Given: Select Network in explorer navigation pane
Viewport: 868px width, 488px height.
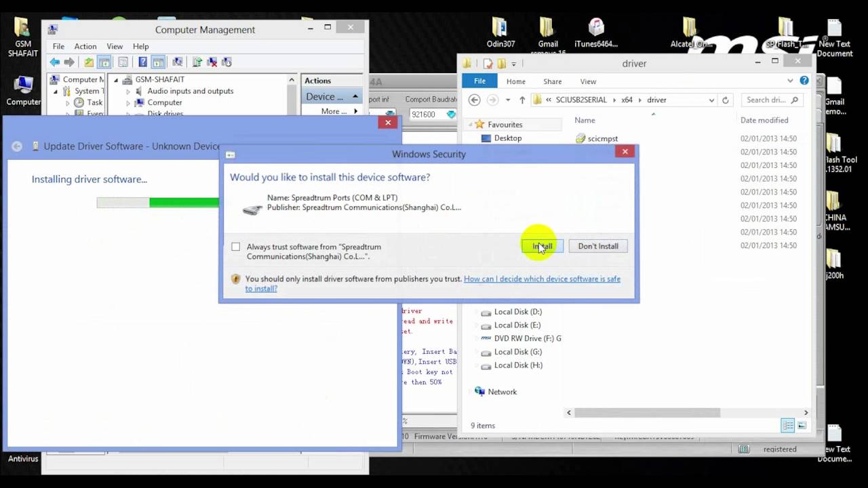Looking at the screenshot, I should [502, 392].
